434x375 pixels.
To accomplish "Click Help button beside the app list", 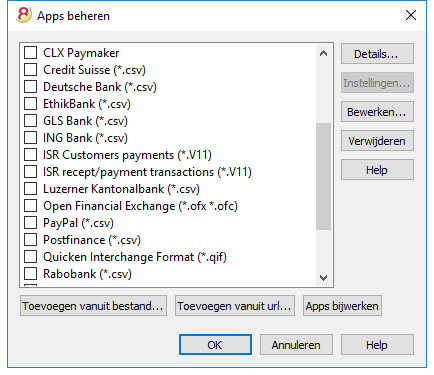I will 377,170.
